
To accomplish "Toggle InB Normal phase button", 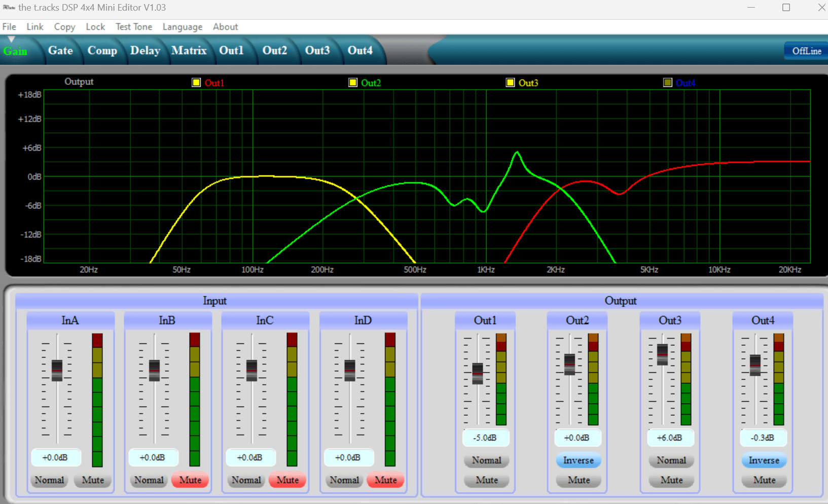I will pos(149,480).
